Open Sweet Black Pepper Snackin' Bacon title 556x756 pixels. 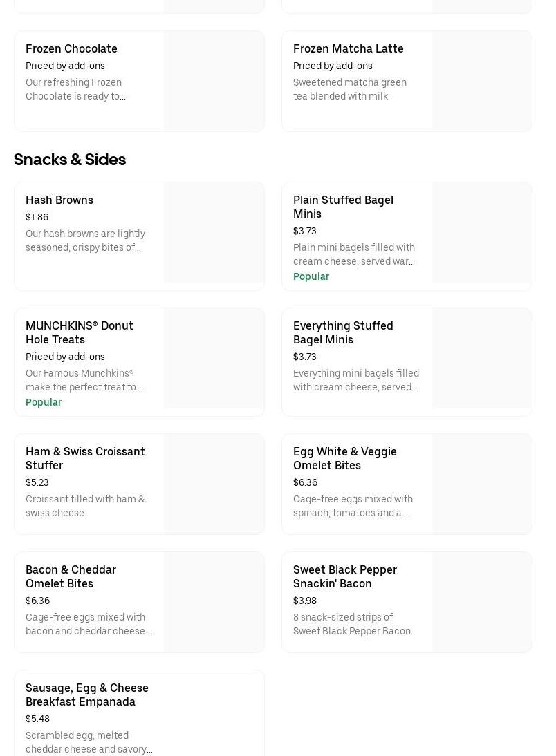coord(344,576)
